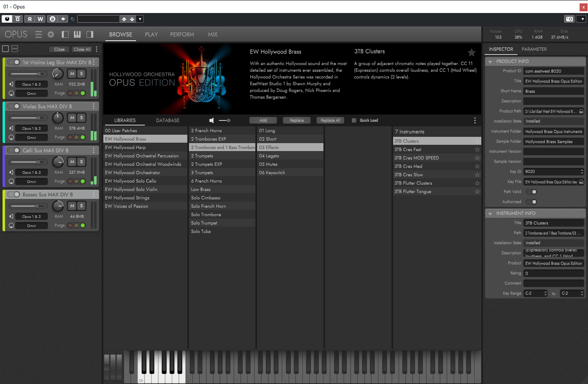Click the camera snapshot icon in the top bar
The image size is (588, 384).
569,19
